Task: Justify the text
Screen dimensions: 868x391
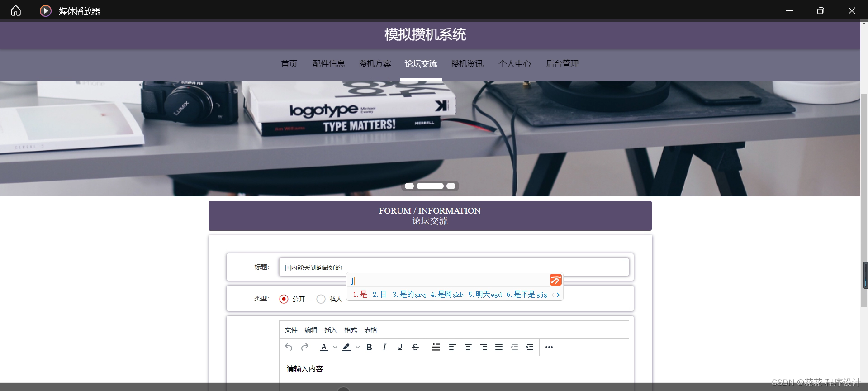Action: (x=499, y=347)
